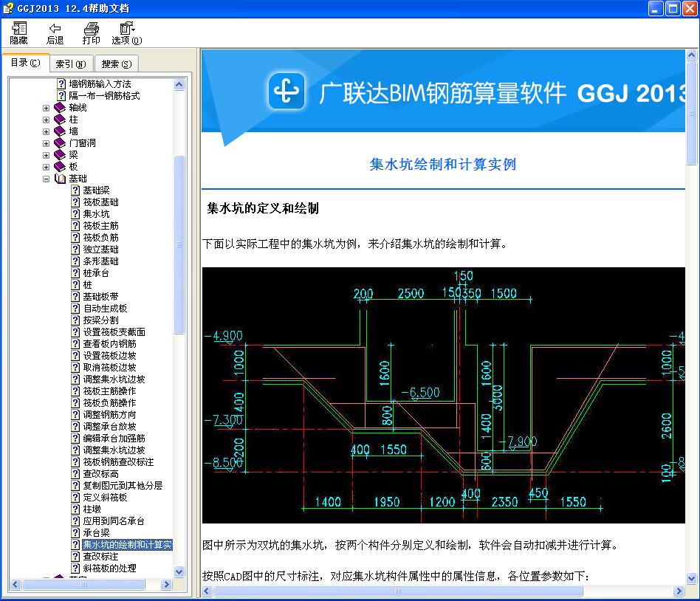700x601 pixels.
Task: Click the tree panel scroll-left arrow
Action: pyautogui.click(x=16, y=584)
